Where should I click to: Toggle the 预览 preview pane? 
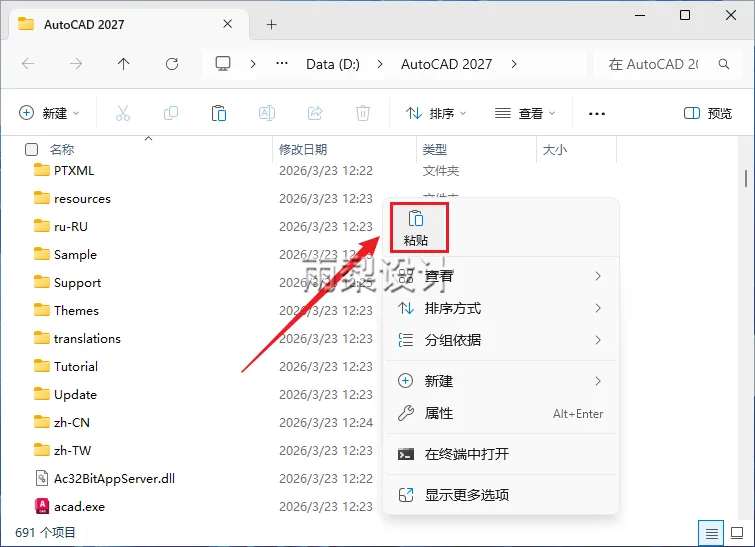point(707,113)
